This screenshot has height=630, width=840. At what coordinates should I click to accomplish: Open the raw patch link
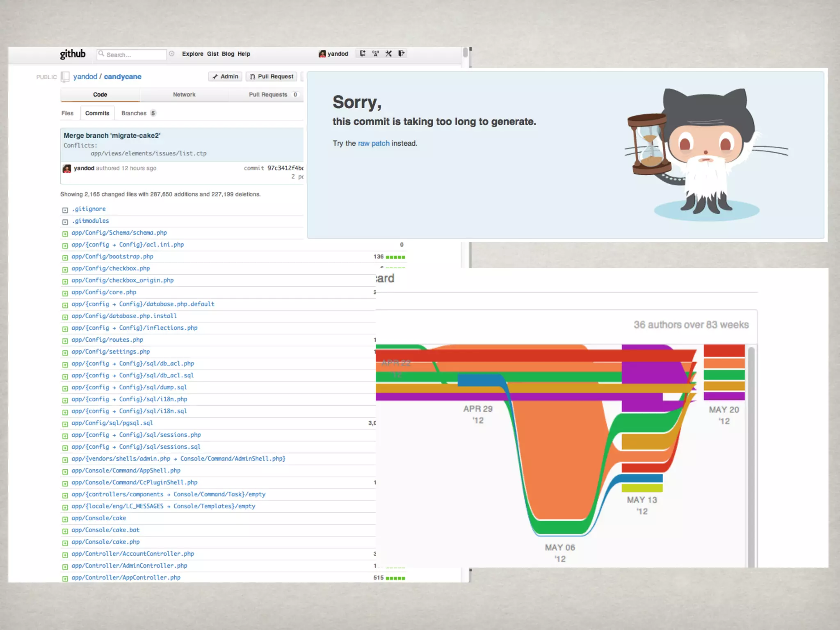tap(374, 143)
